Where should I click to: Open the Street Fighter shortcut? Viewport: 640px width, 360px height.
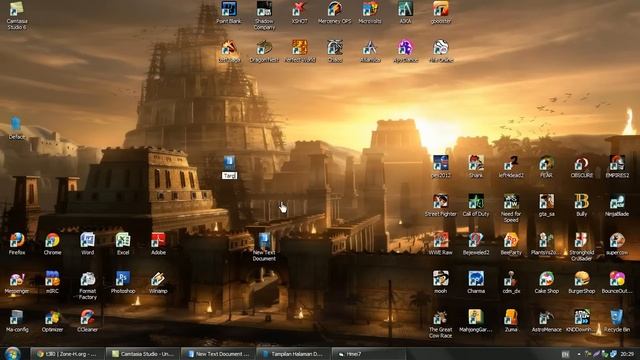[x=440, y=205]
